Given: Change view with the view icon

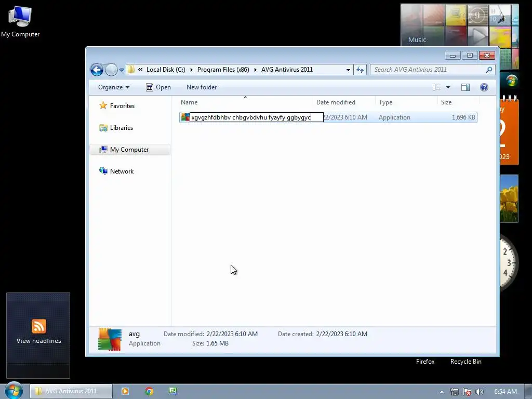Looking at the screenshot, I should tap(436, 87).
